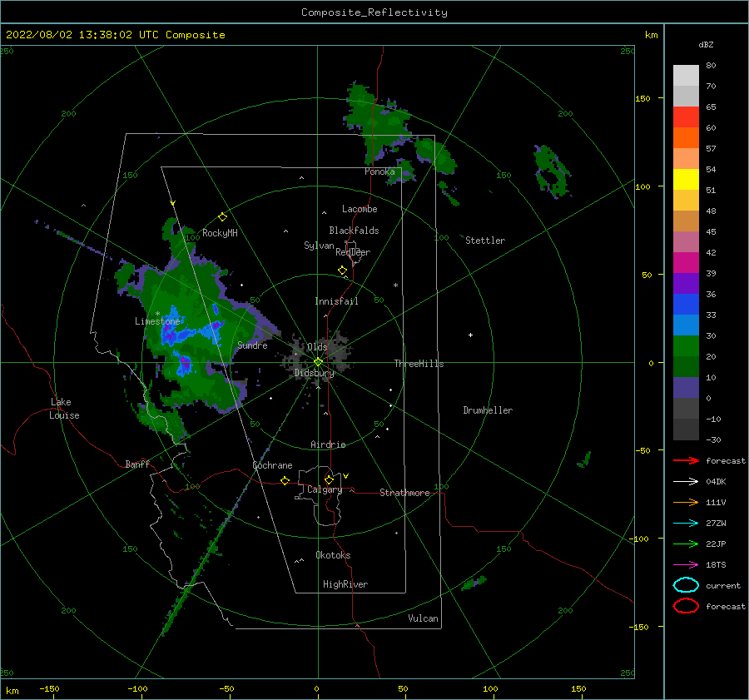Click the 80 dBZ color swatch

(686, 75)
